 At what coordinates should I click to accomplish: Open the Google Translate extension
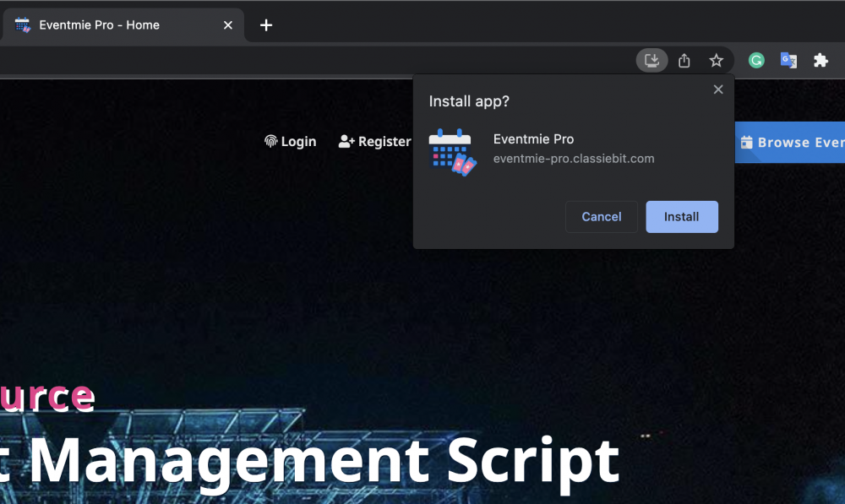788,60
